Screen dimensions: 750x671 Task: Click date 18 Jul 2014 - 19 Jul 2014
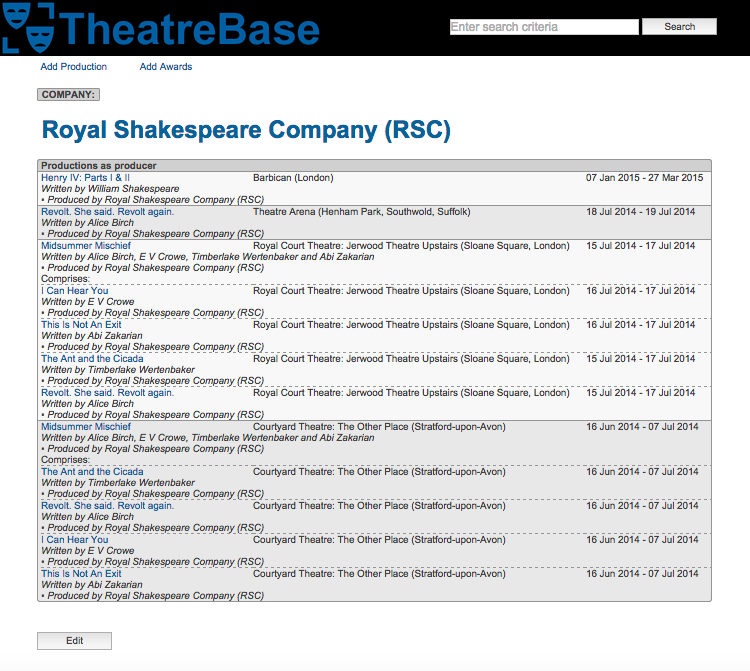pyautogui.click(x=640, y=212)
